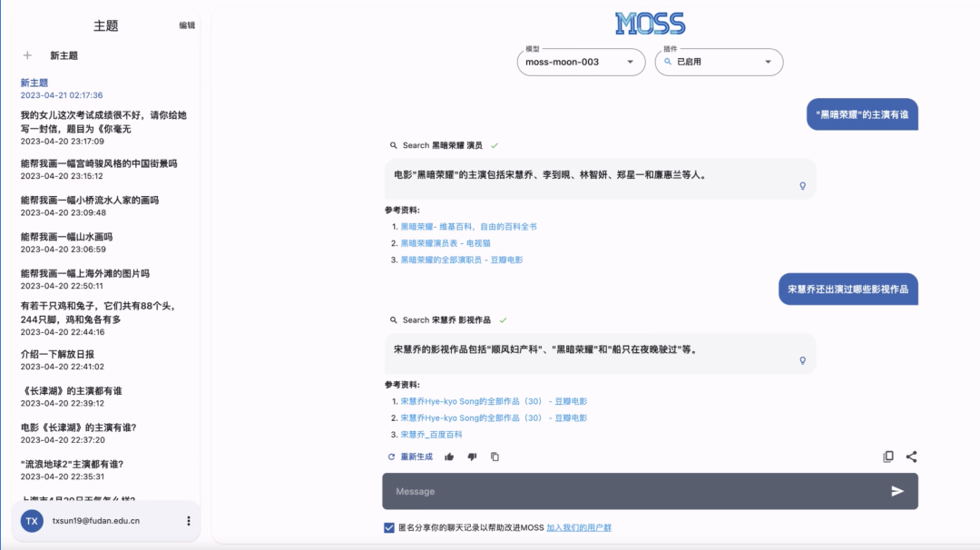Image resolution: width=980 pixels, height=550 pixels.
Task: Open link 黑暗荣耀- 维基百科，自由的百科全书
Action: pos(468,227)
